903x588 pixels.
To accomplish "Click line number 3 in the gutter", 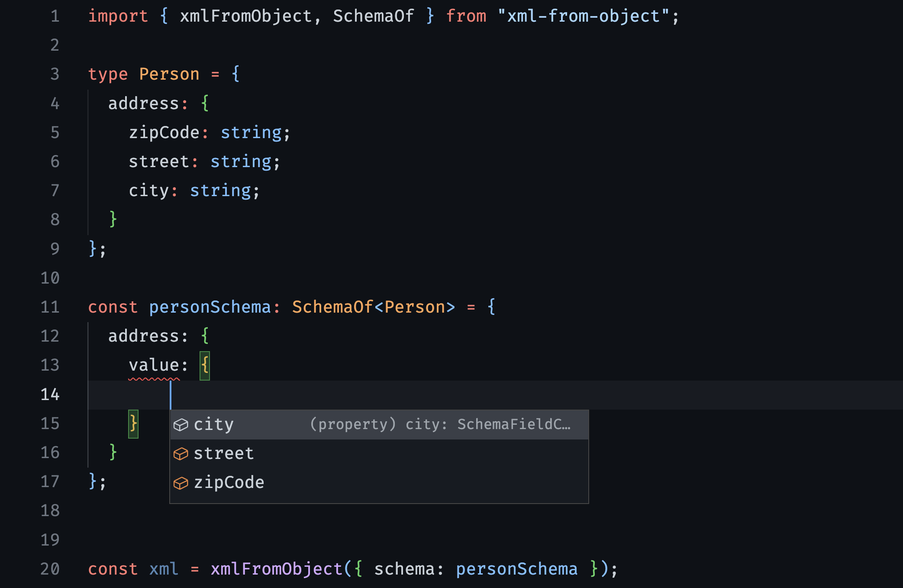I will coord(55,74).
